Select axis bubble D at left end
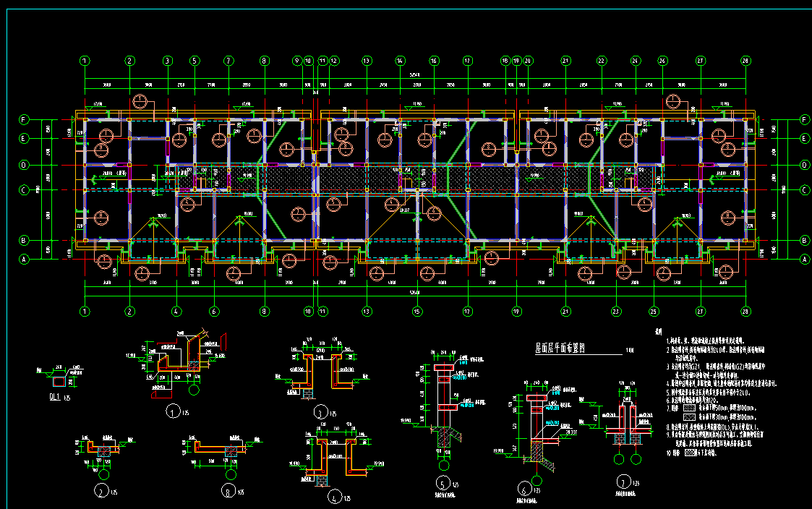Viewport: 812px width, 509px height. pyautogui.click(x=24, y=165)
